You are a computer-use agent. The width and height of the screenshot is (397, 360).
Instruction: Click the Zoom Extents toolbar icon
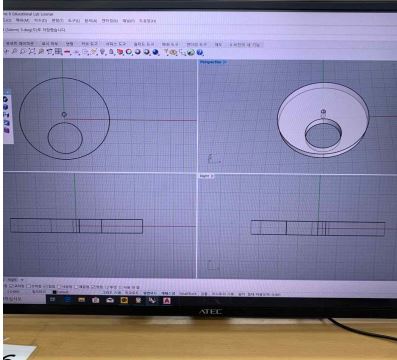pyautogui.click(x=32, y=52)
